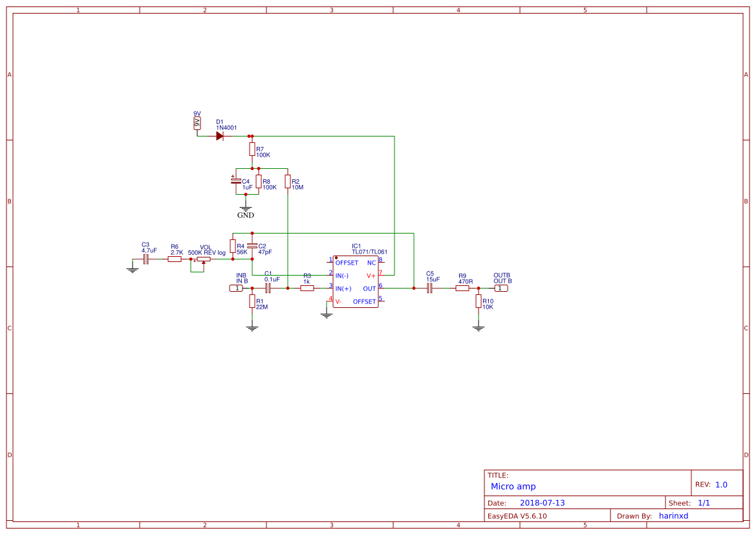Select the 9V power connector symbol
Screen dimensions: 756x535
point(197,122)
